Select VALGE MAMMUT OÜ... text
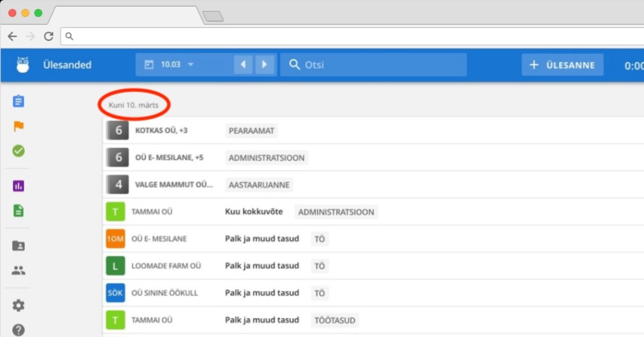The width and height of the screenshot is (644, 337). (x=174, y=185)
